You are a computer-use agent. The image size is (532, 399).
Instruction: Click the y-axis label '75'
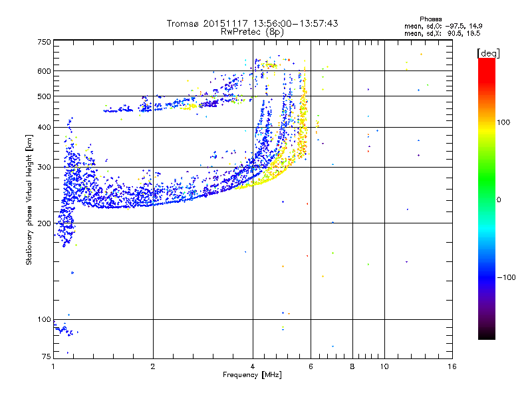[47, 356]
